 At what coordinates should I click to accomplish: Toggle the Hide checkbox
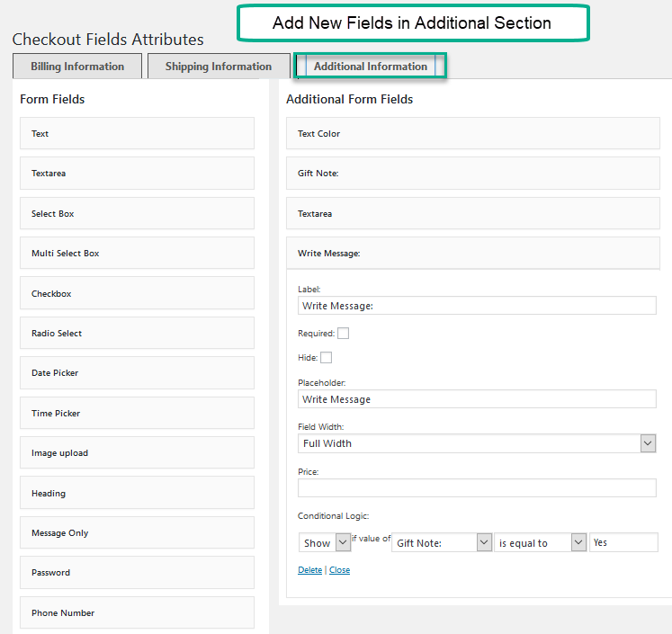coord(326,358)
